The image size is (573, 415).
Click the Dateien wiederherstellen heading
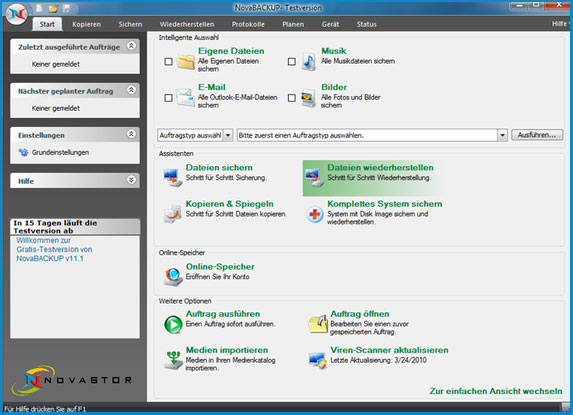tap(380, 167)
